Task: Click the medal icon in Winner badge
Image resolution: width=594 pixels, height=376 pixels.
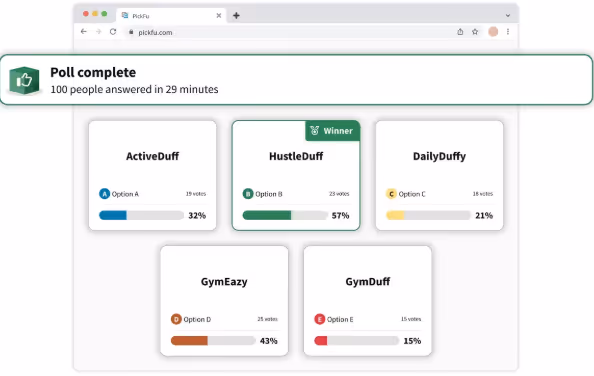Action: coord(314,131)
